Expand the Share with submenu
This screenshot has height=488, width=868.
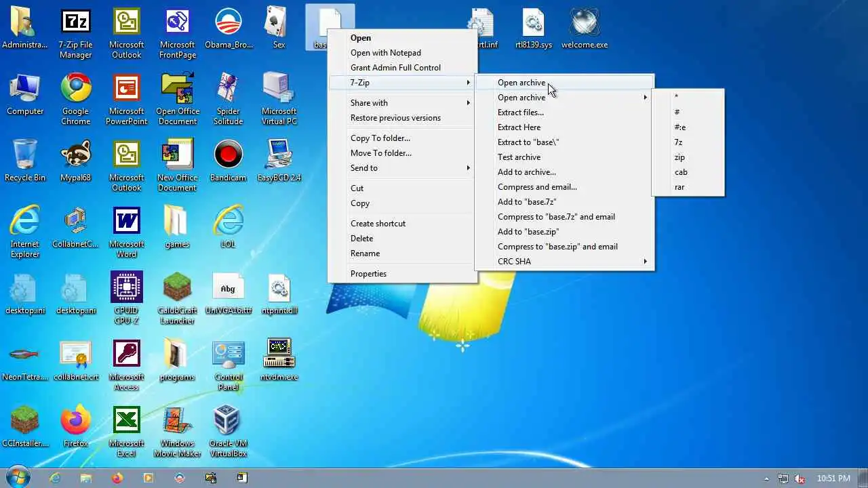tap(402, 103)
